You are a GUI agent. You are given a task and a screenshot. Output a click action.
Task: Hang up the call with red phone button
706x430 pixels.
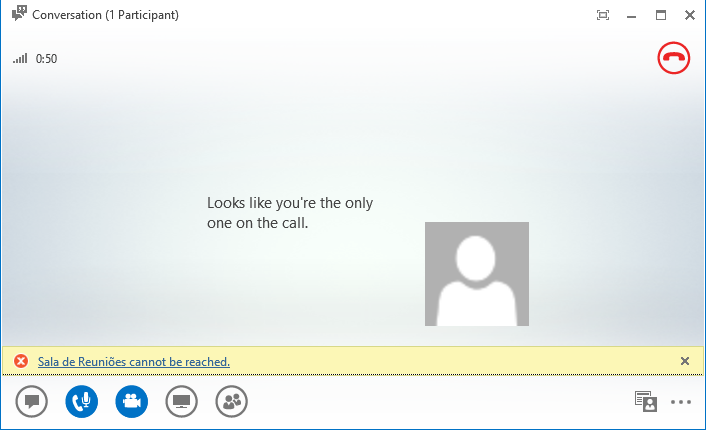pos(674,58)
